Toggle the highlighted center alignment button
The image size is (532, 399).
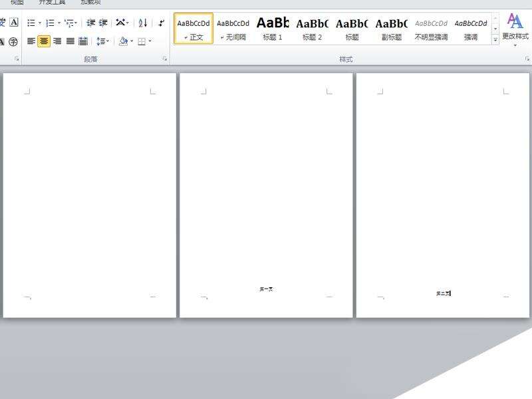click(44, 41)
